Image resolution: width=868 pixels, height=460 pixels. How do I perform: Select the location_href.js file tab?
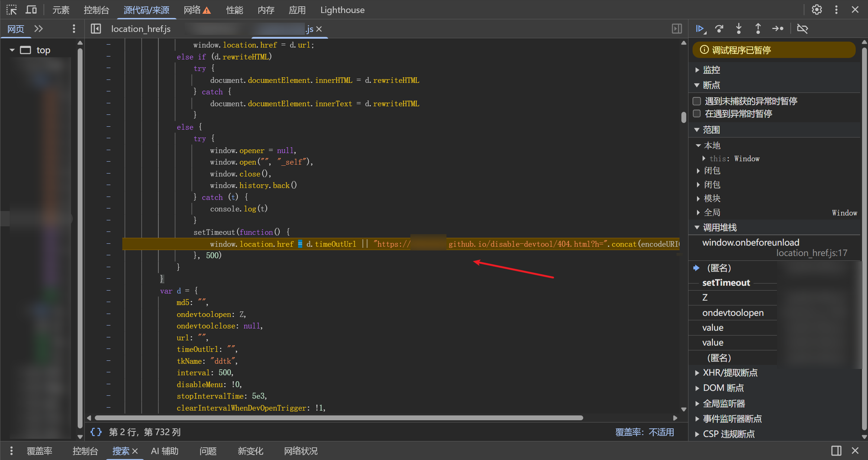[141, 29]
